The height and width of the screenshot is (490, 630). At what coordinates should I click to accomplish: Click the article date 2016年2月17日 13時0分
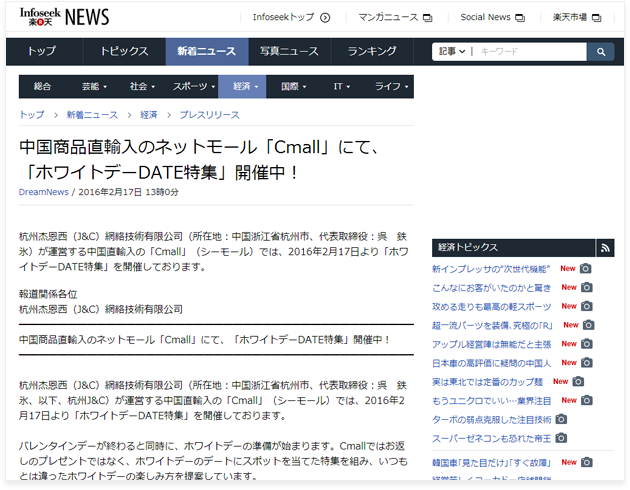click(128, 192)
